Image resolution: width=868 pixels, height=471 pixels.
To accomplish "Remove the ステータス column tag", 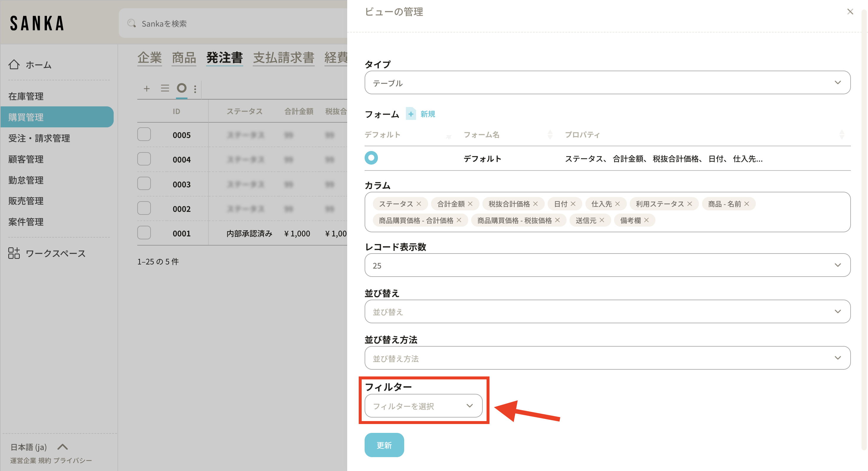I will tap(419, 204).
